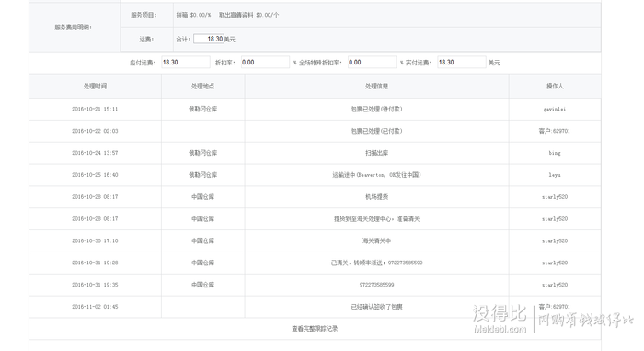Click 俄勒冈仓库 in the 2016-10-24 row

click(x=203, y=153)
